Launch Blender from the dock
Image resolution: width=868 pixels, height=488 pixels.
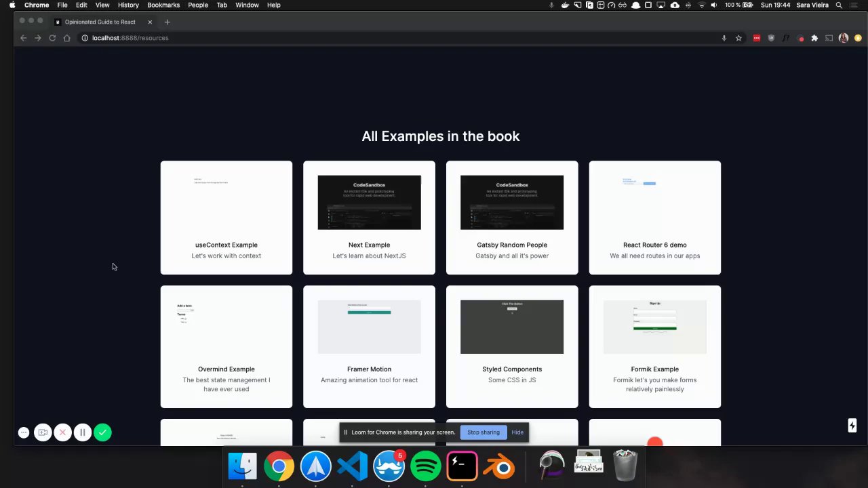click(498, 466)
